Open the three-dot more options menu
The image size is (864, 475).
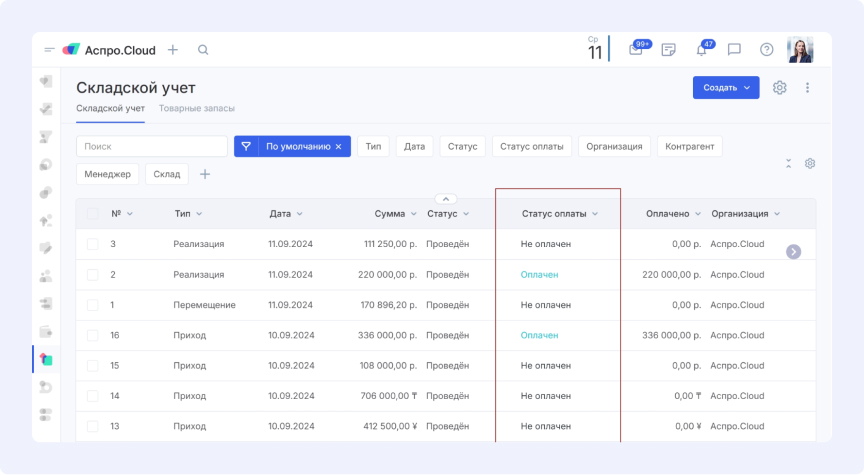(808, 88)
